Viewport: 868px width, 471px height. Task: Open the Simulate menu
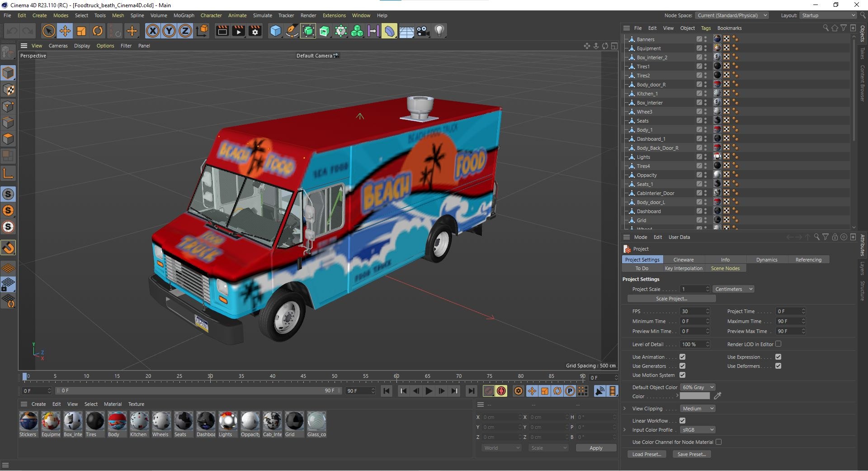point(262,15)
